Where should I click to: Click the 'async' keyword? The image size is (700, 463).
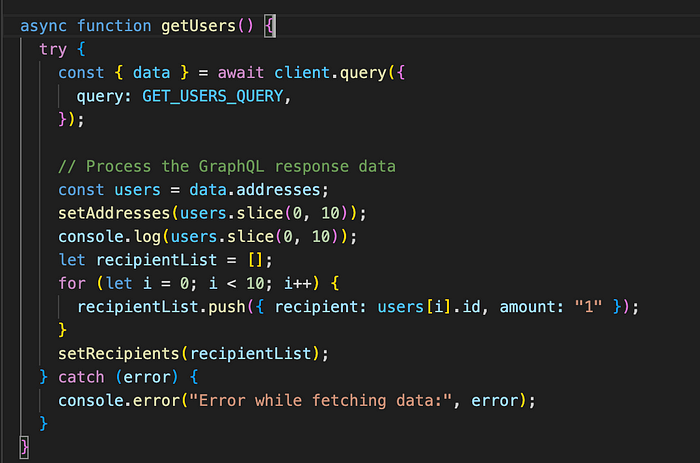[x=43, y=26]
